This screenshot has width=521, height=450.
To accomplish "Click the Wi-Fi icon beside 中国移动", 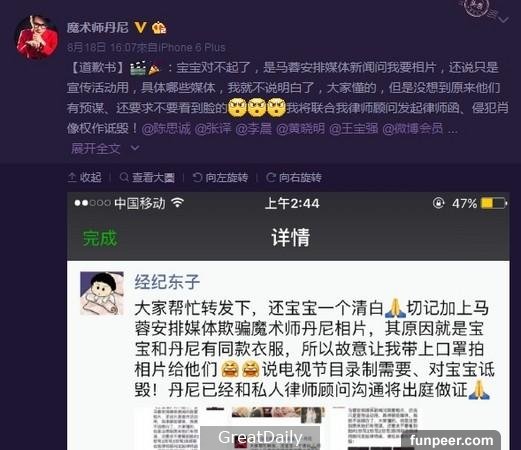I will tap(178, 202).
